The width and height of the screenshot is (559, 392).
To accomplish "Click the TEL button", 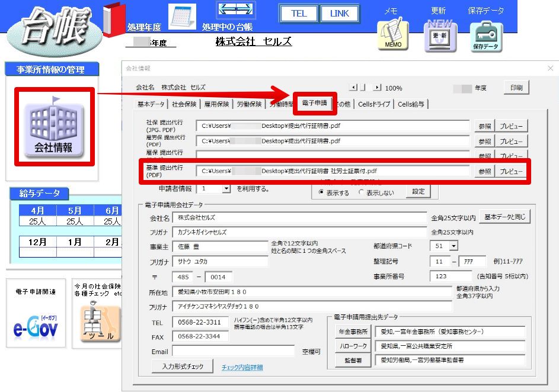I will pyautogui.click(x=299, y=14).
